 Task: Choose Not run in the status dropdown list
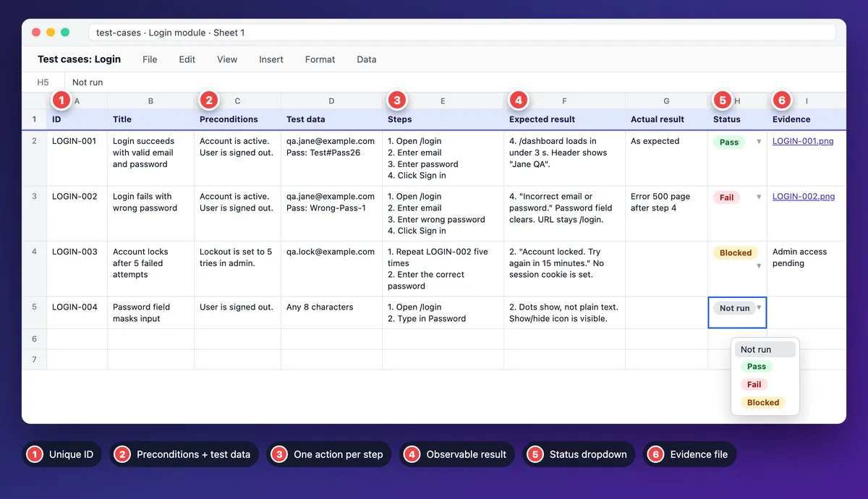click(x=765, y=349)
